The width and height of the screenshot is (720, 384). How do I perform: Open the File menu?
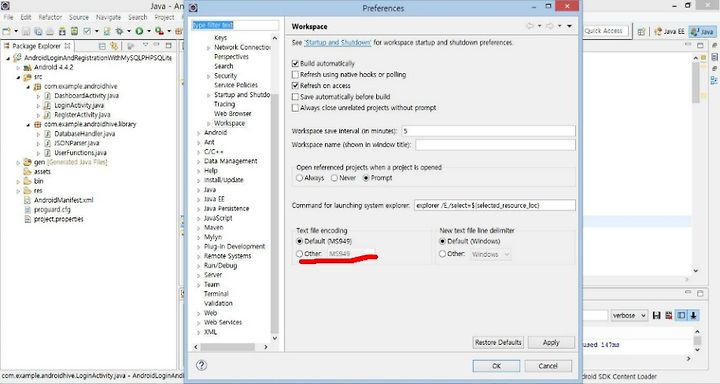[8, 17]
